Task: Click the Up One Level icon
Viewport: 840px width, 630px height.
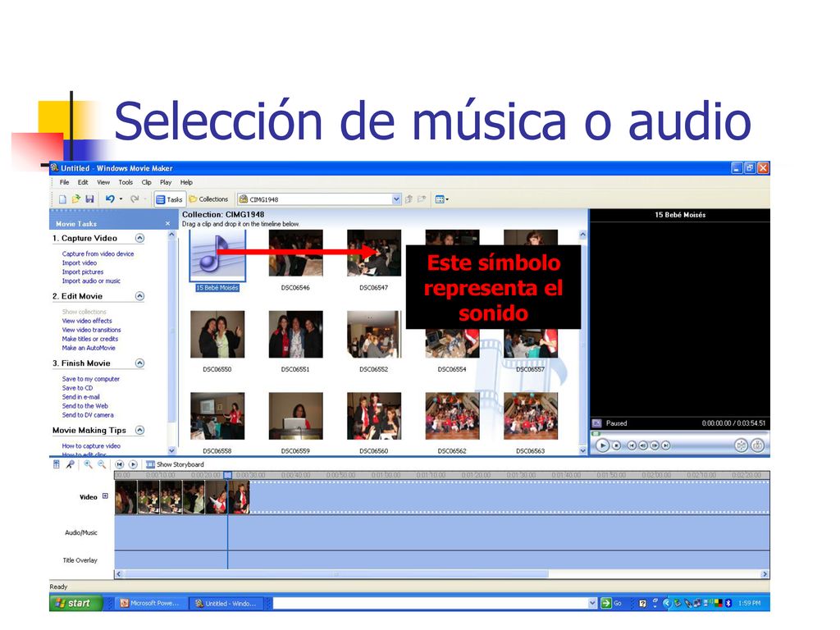Action: click(x=409, y=199)
